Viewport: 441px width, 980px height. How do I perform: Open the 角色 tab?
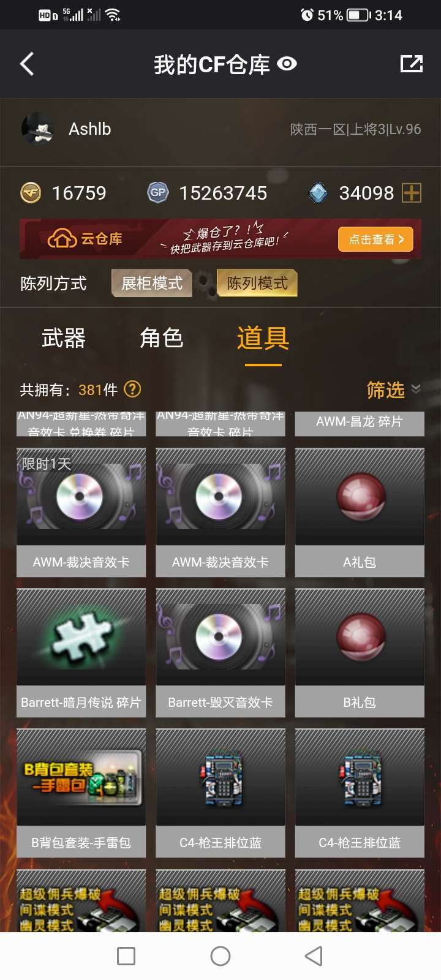(162, 338)
